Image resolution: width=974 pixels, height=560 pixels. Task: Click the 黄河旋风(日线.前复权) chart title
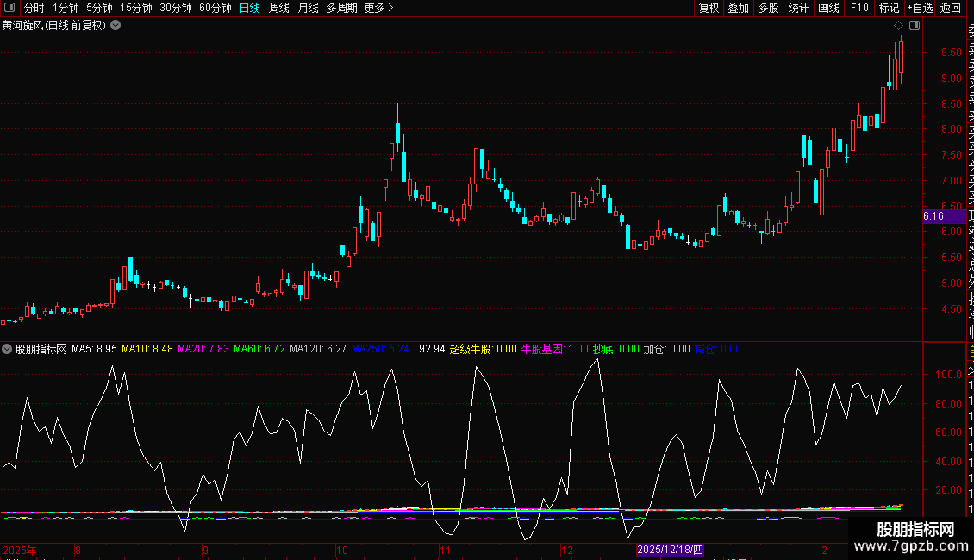(54, 26)
